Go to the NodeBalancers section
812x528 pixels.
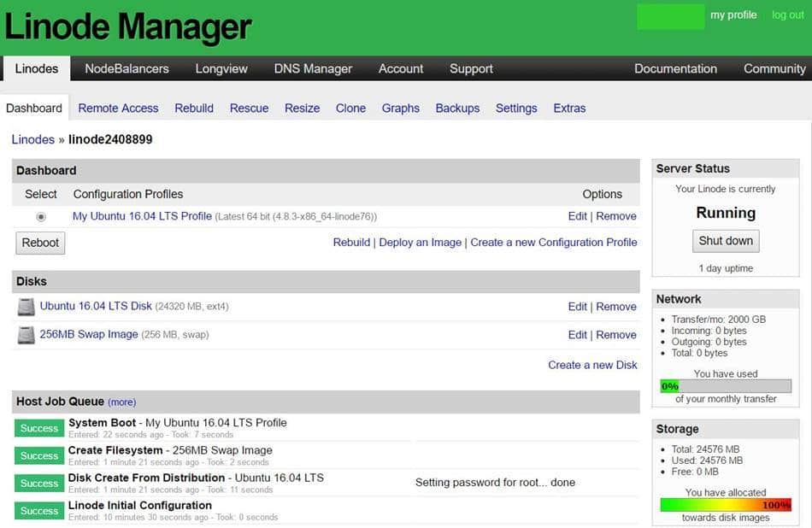pos(127,69)
